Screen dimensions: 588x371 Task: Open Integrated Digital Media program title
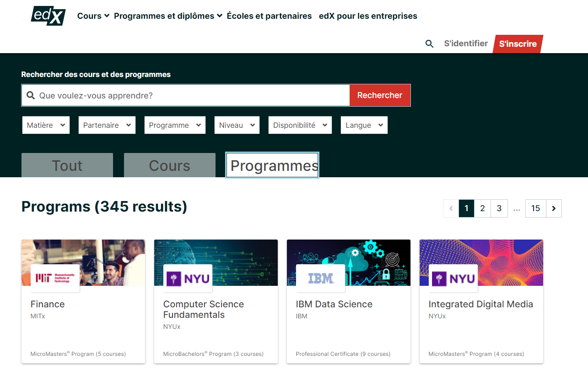coord(481,304)
